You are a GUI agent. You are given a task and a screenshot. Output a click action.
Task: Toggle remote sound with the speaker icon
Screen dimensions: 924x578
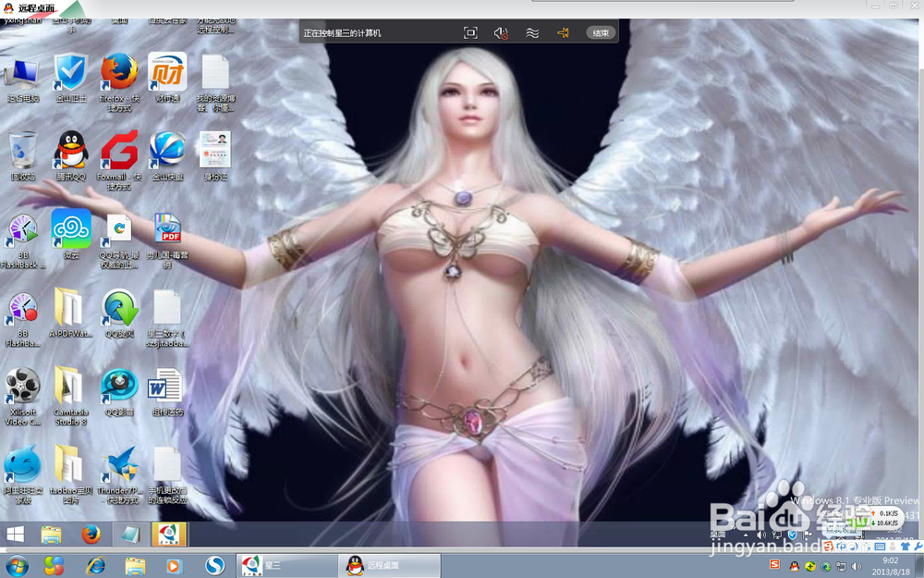(x=501, y=33)
